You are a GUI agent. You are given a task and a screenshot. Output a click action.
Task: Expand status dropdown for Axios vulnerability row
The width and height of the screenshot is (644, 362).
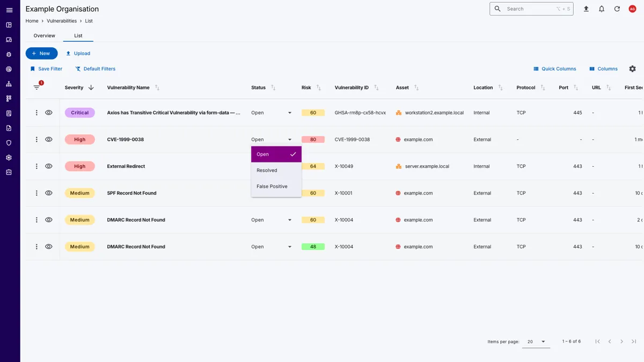289,113
